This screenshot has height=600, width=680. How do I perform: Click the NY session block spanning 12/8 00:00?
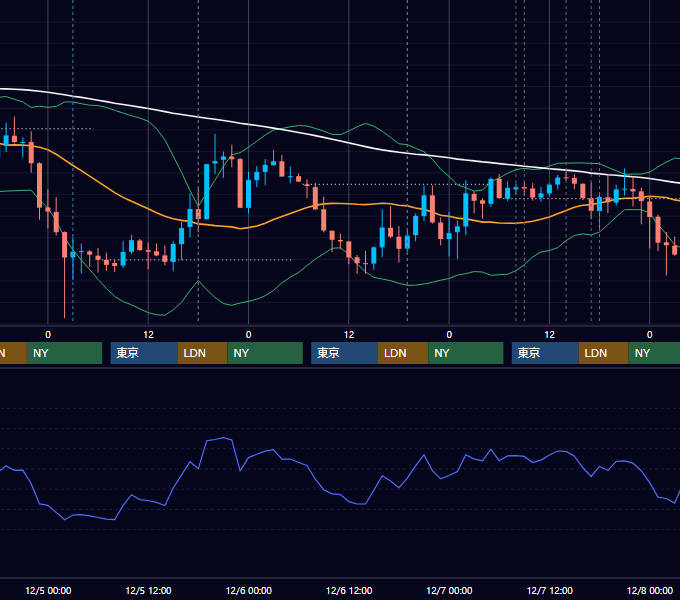(654, 353)
